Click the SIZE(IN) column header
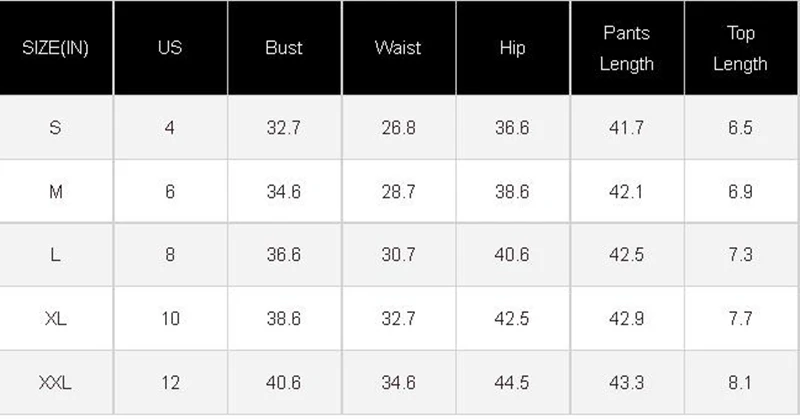Image resolution: width=800 pixels, height=420 pixels. pos(56,48)
